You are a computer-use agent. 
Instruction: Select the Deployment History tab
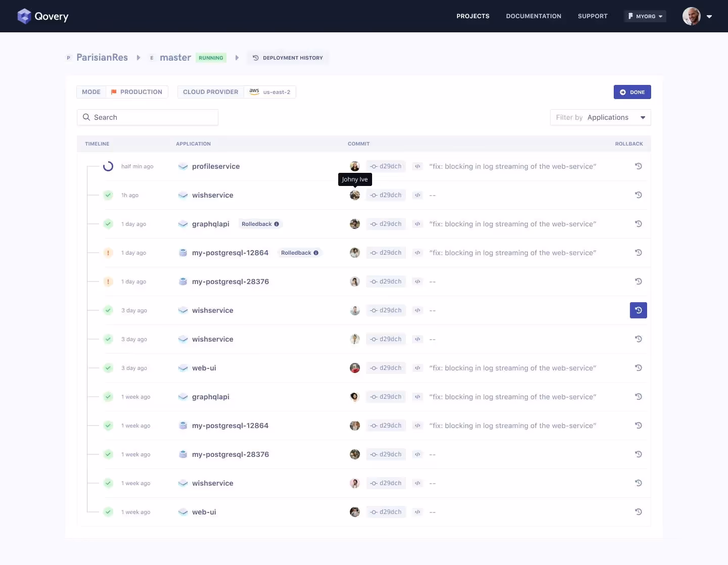pos(288,58)
